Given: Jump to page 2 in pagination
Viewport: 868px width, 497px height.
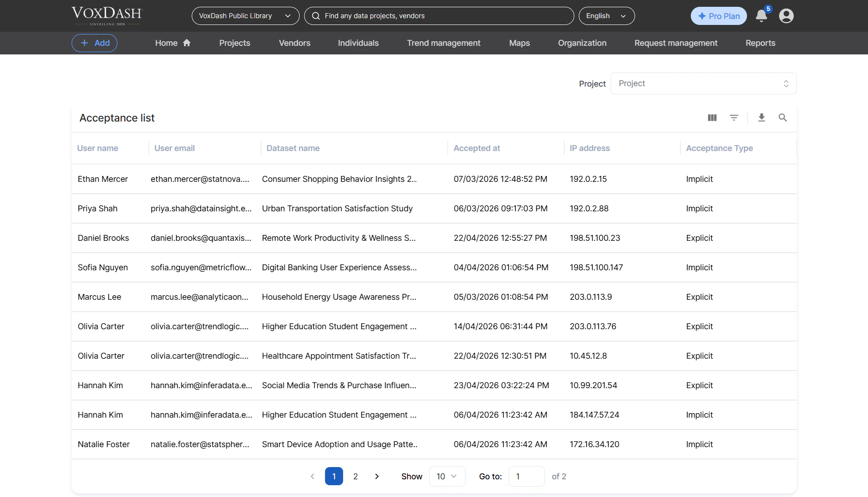Looking at the screenshot, I should 355,477.
